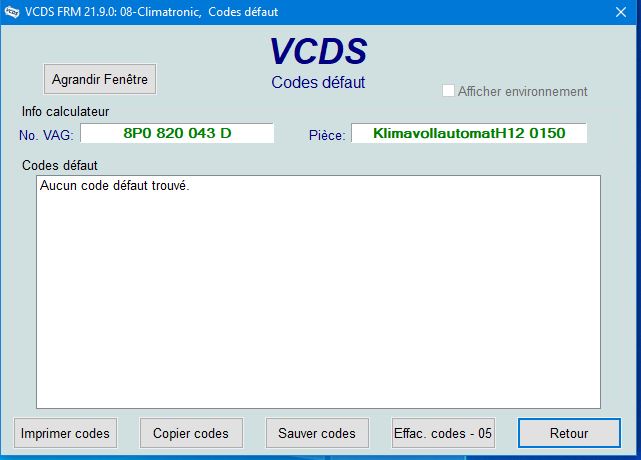641x460 pixels.
Task: Click the blue 'Codes défaut' subtitle
Action: tap(318, 83)
